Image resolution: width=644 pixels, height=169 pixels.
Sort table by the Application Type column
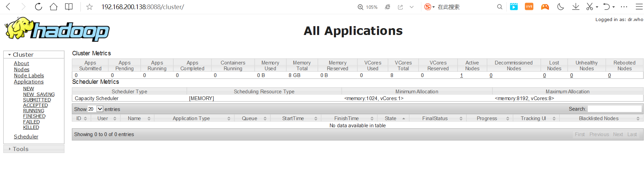click(191, 118)
